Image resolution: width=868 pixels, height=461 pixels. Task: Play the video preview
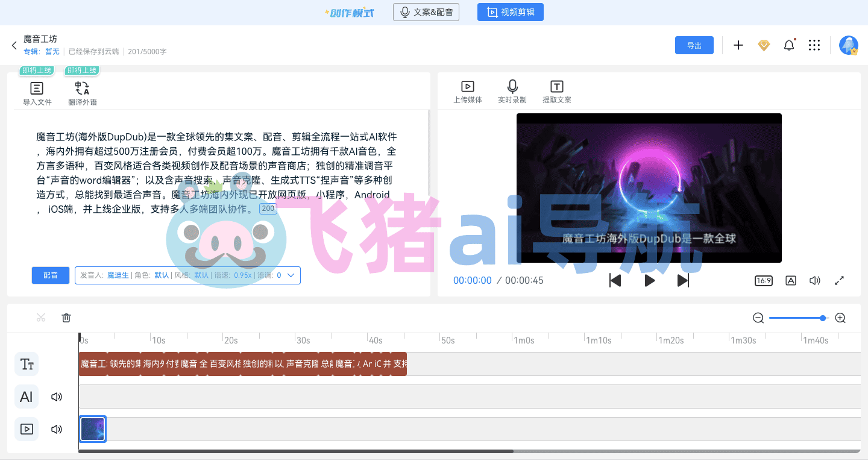pos(649,280)
